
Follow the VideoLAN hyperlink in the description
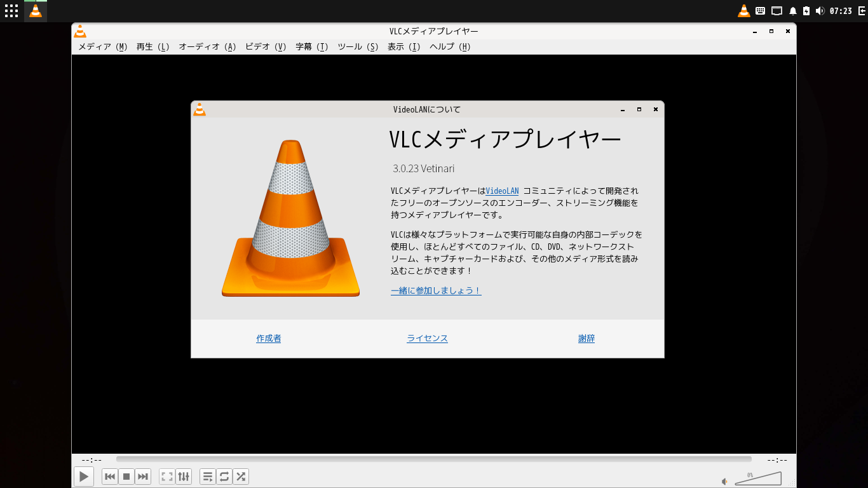(x=502, y=191)
